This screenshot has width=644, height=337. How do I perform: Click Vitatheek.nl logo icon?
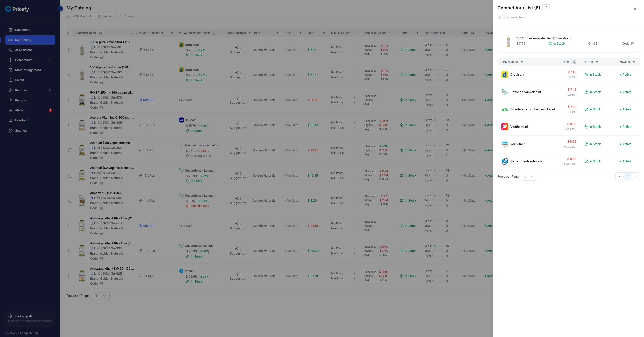pos(505,127)
